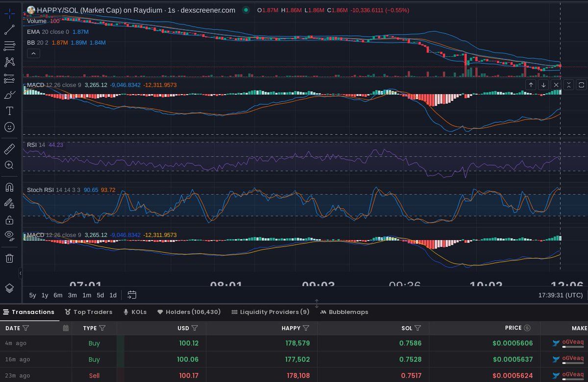Set chart range to 1d
The width and height of the screenshot is (588, 382).
point(113,295)
